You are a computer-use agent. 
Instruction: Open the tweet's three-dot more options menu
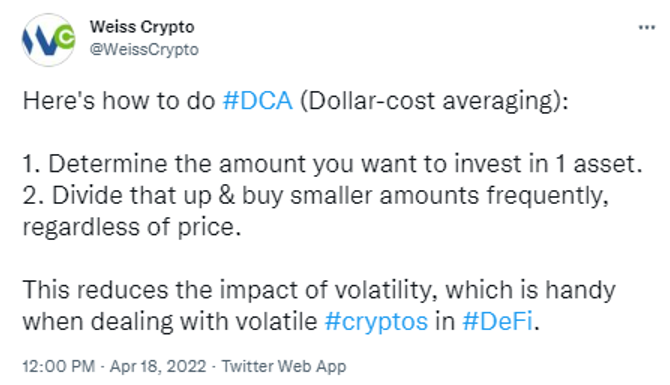point(646,27)
